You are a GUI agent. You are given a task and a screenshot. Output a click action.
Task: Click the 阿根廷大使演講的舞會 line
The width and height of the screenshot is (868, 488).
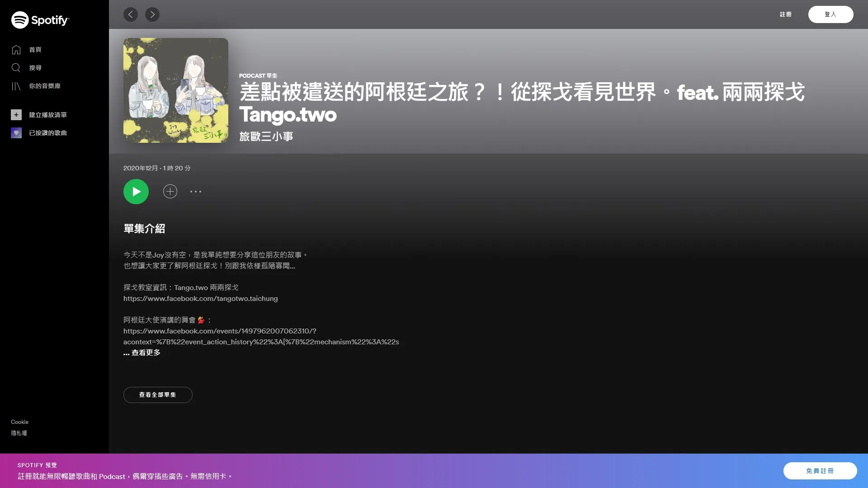pos(167,320)
